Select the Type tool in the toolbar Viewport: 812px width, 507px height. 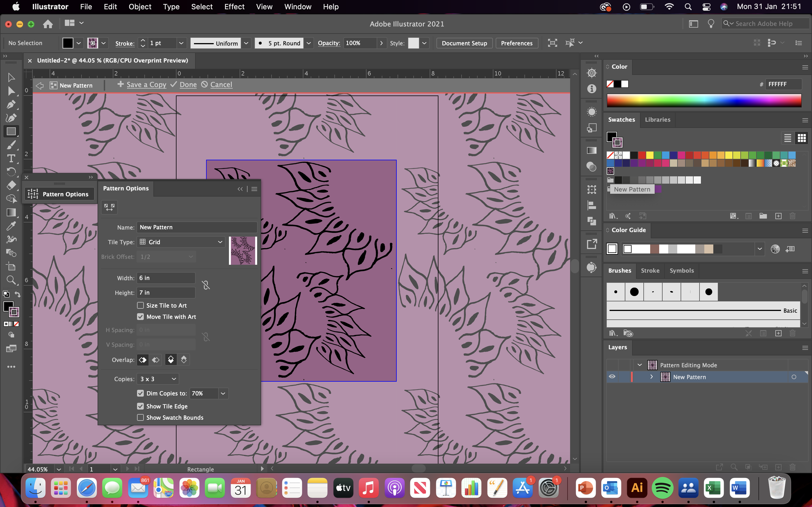click(x=11, y=158)
